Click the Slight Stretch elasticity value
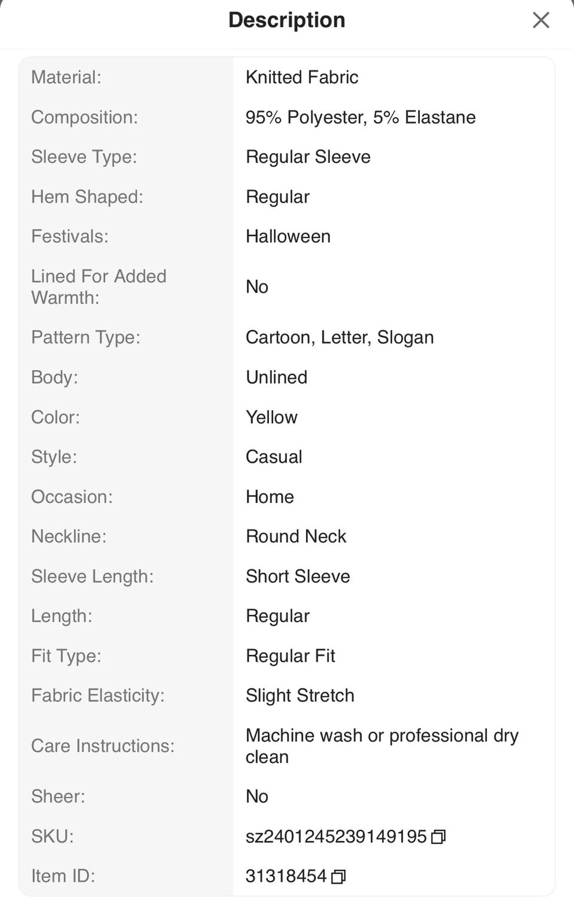 click(x=300, y=696)
